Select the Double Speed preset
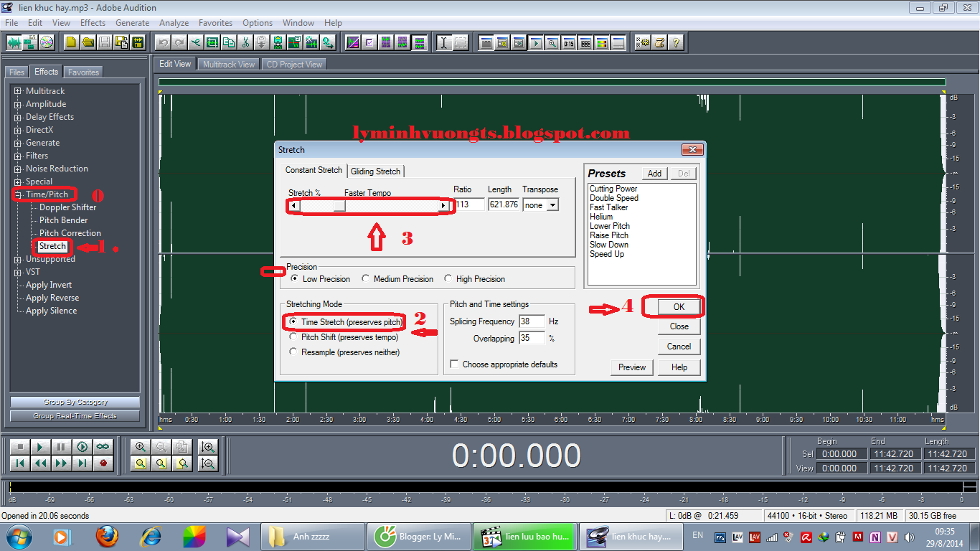This screenshot has height=551, width=980. click(614, 198)
